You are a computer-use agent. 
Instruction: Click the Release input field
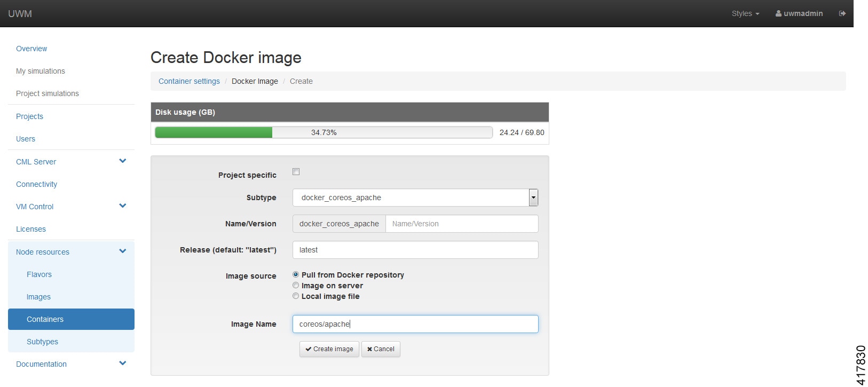[x=415, y=250]
